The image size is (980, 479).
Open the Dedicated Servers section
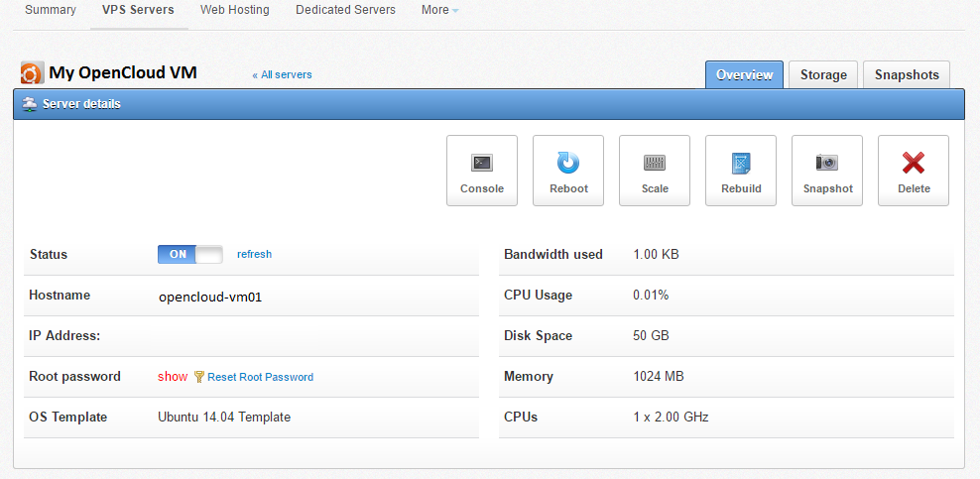tap(345, 10)
